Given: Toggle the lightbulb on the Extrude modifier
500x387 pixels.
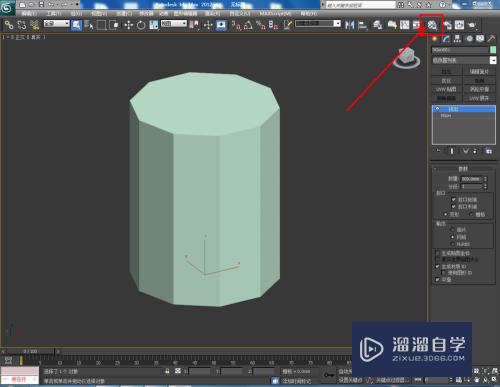Looking at the screenshot, I should 437,109.
